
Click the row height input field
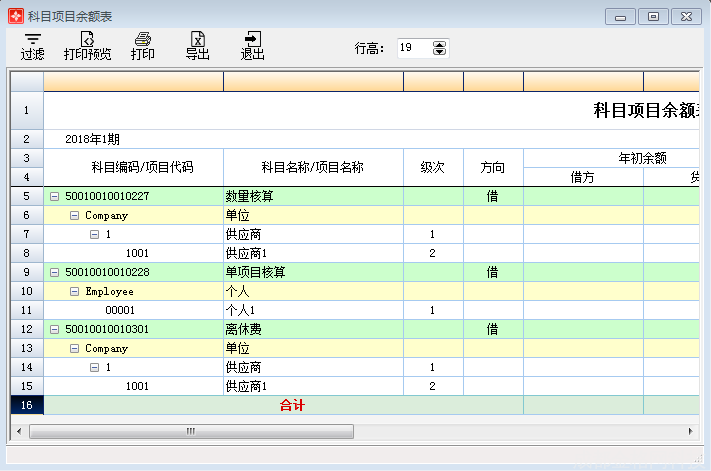coord(412,48)
